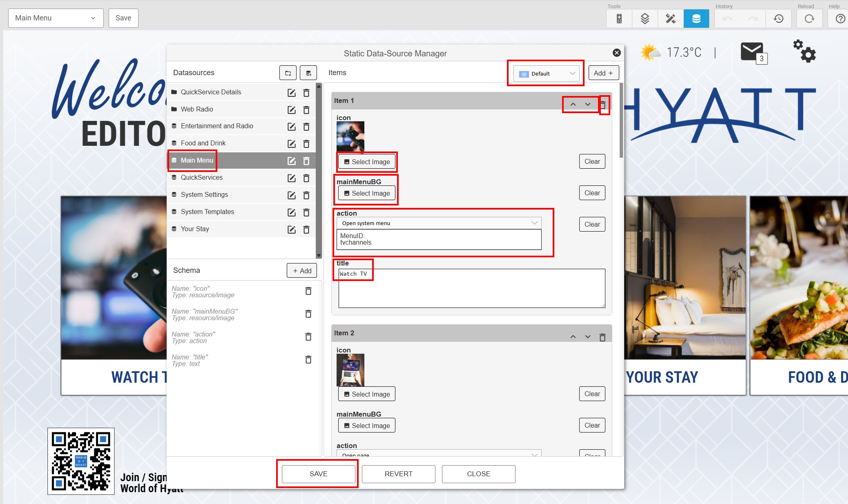The image size is (848, 504).
Task: Open the remote control tool
Action: [x=619, y=18]
